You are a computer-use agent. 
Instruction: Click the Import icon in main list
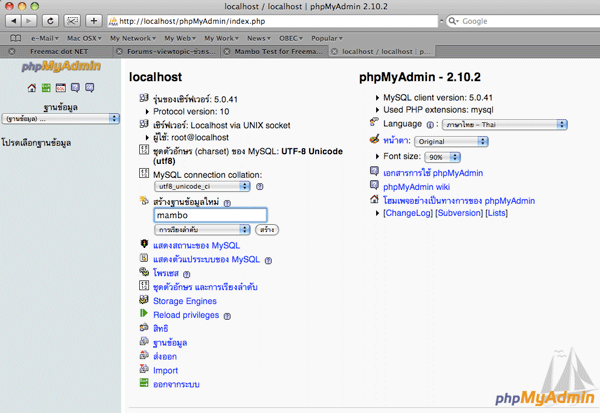tap(145, 370)
